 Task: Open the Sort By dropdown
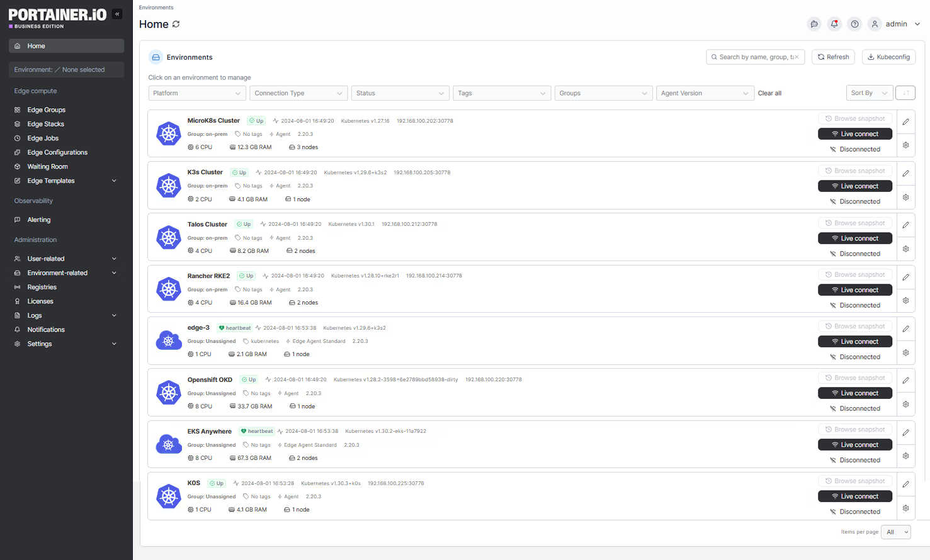[869, 93]
